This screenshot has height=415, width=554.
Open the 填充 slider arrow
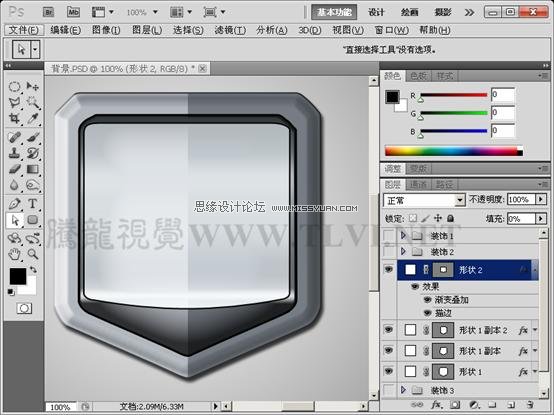pyautogui.click(x=541, y=219)
